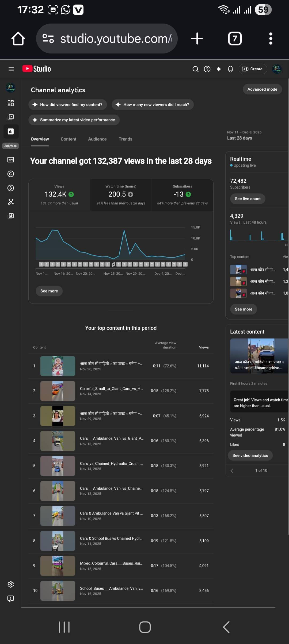Select the Views metric card
Screen dimensions: 289x644
(x=59, y=195)
